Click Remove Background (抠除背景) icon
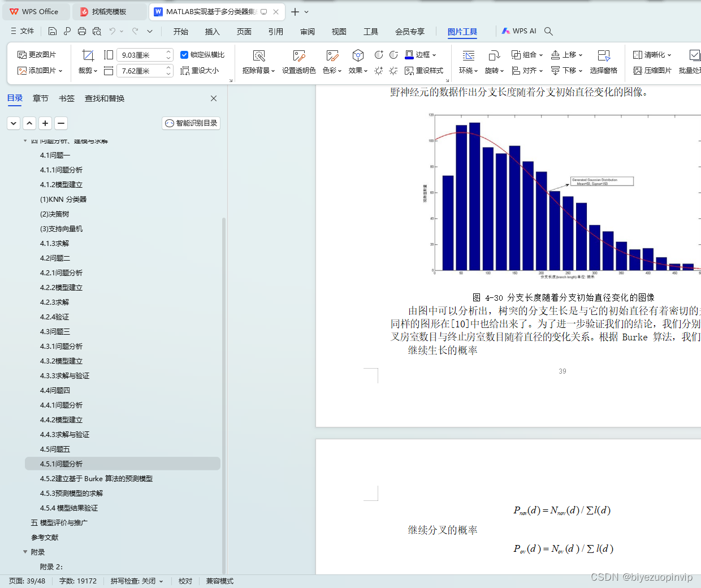 pyautogui.click(x=259, y=55)
